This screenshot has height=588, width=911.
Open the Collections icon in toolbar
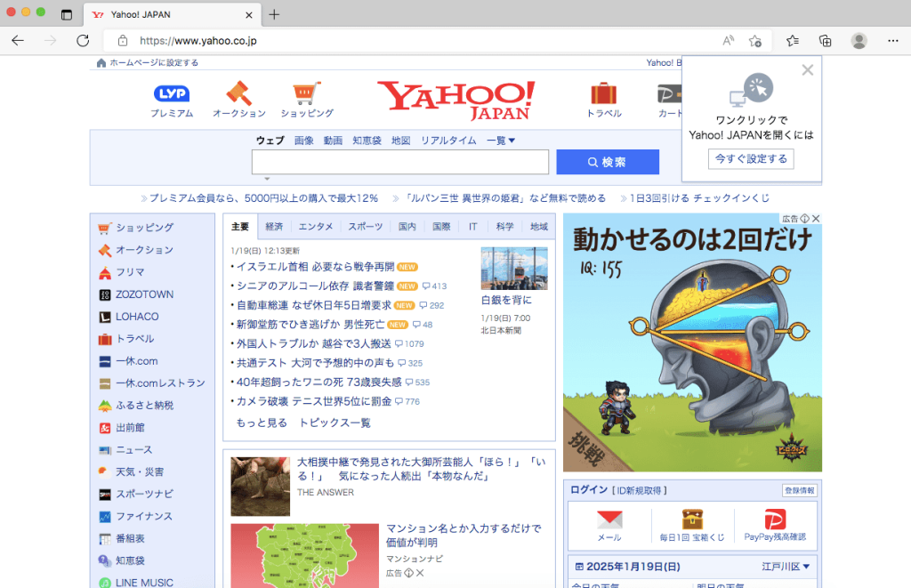point(825,41)
